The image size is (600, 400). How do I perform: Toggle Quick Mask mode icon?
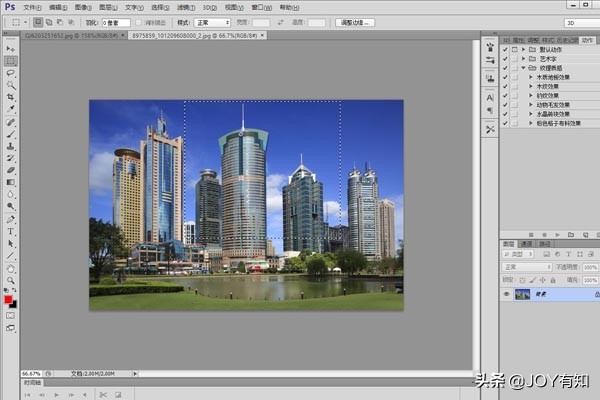10,316
